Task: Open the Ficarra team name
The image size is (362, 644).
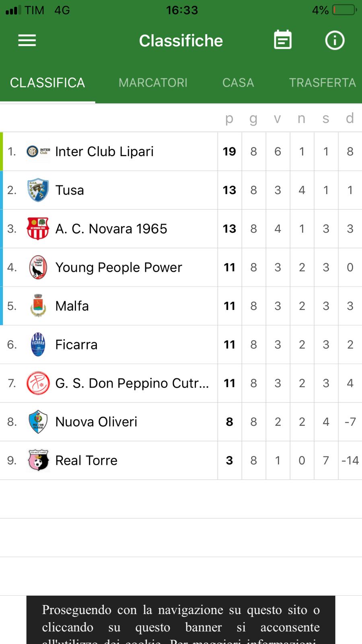Action: pyautogui.click(x=76, y=345)
